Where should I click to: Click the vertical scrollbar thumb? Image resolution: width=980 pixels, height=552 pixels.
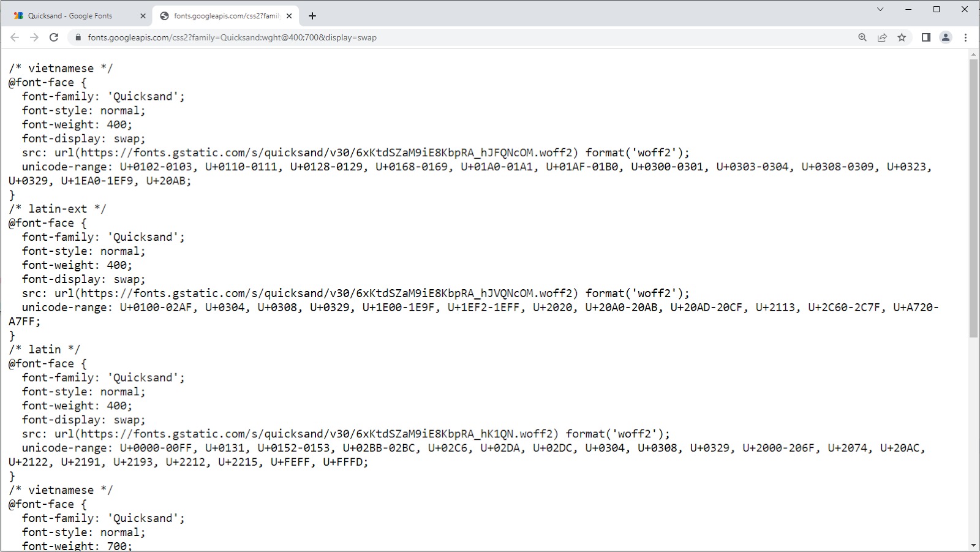973,196
